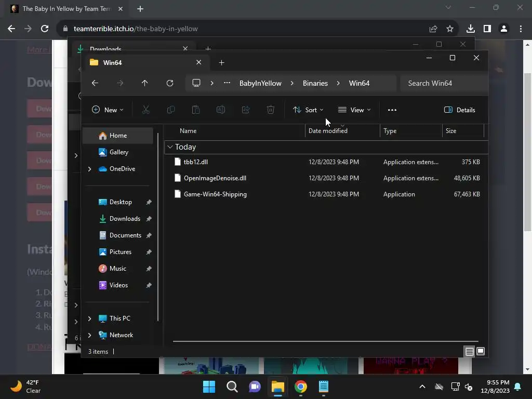This screenshot has width=532, height=399.
Task: Expand breadcrumb after Binaries
Action: click(x=338, y=83)
